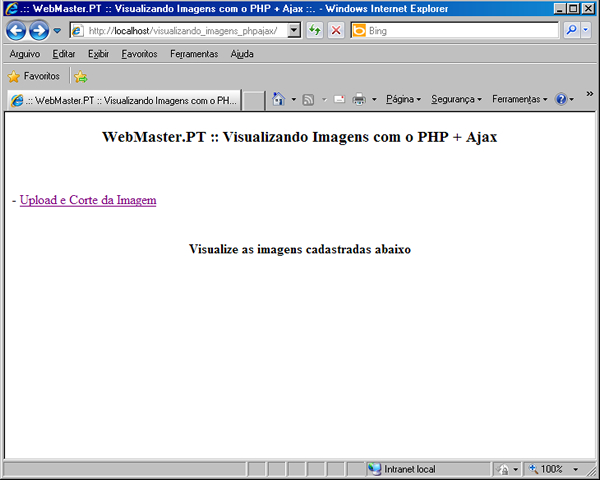Click the Internet Explorer title bar icon
This screenshot has height=482, width=600.
point(11,8)
